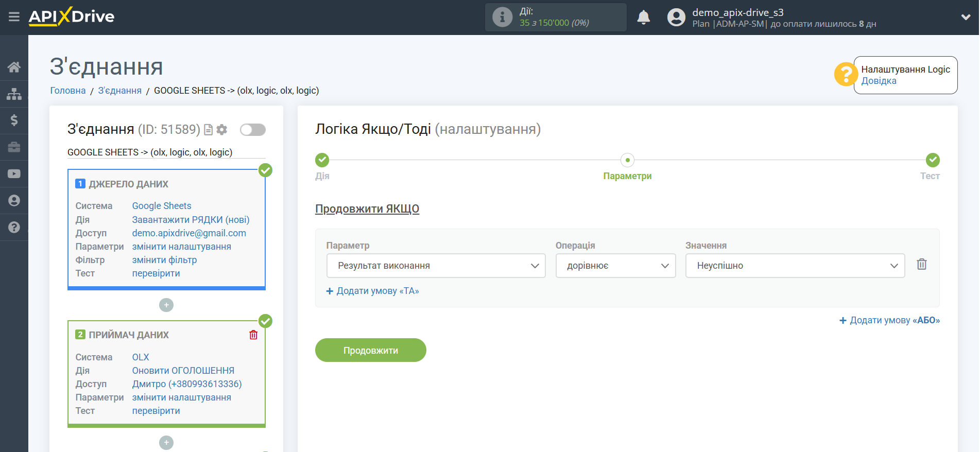
Task: Open connections sitemap icon in sidebar
Action: 14,94
